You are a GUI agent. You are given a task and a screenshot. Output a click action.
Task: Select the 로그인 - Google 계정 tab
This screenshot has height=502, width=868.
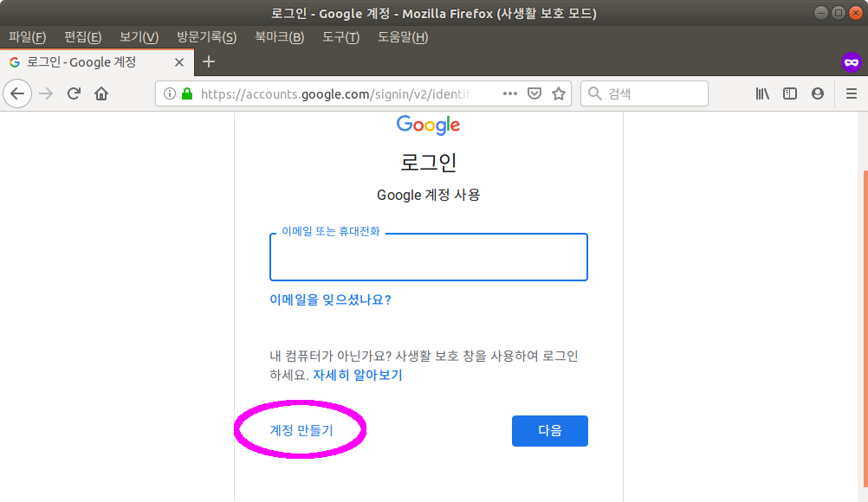pos(97,62)
